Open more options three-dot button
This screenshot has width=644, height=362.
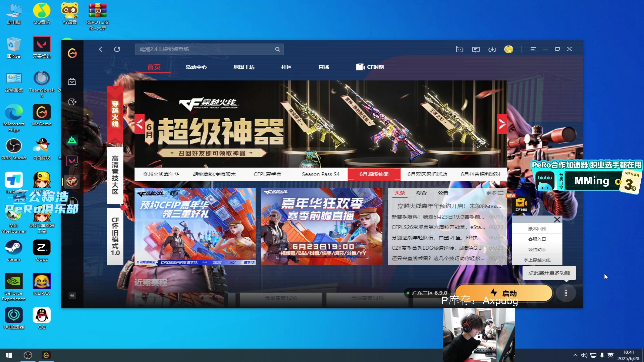(566, 293)
